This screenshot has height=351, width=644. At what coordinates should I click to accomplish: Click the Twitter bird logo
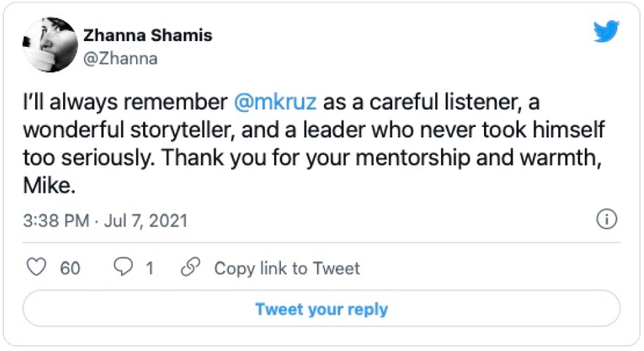tap(607, 32)
